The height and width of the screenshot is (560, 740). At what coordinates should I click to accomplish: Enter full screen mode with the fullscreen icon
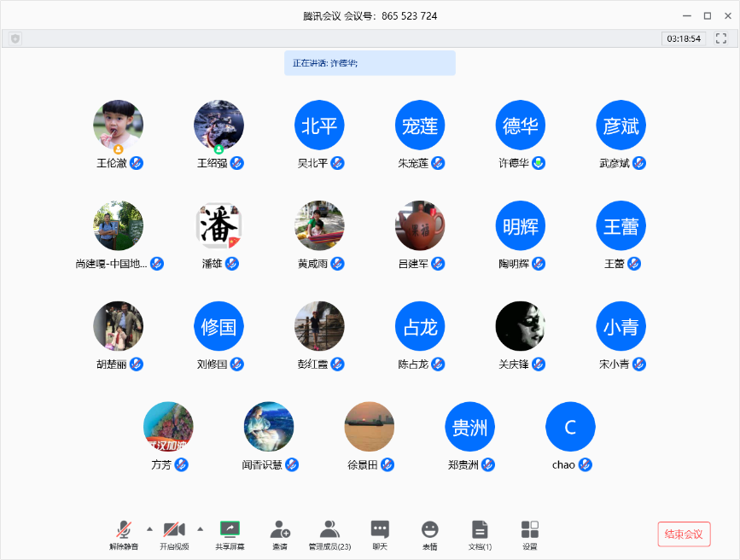(721, 38)
